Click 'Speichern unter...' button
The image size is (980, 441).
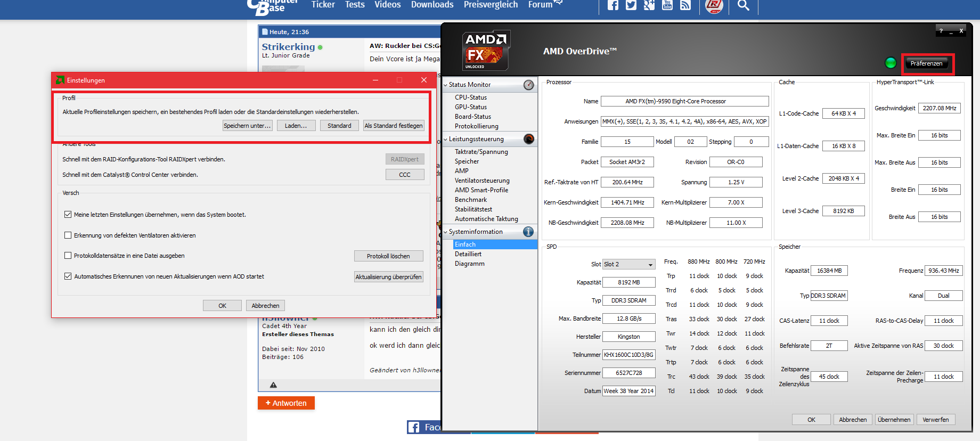pyautogui.click(x=248, y=126)
